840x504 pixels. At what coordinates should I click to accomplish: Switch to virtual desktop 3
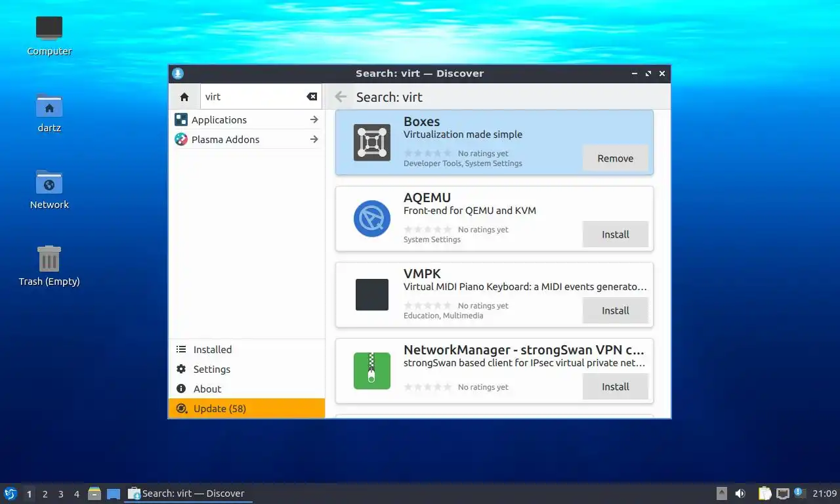coord(61,494)
